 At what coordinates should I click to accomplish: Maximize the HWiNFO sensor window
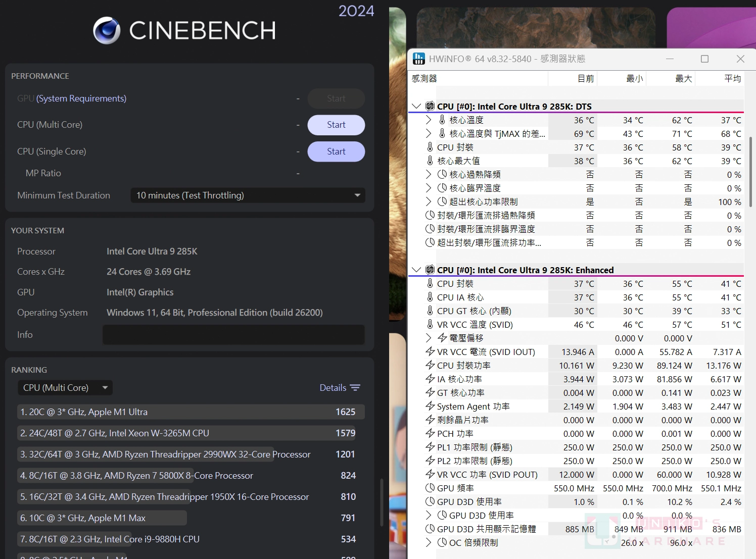(704, 59)
